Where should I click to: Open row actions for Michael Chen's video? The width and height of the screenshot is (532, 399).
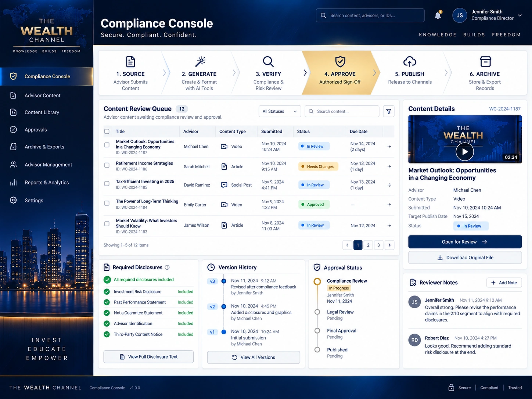[x=389, y=147]
